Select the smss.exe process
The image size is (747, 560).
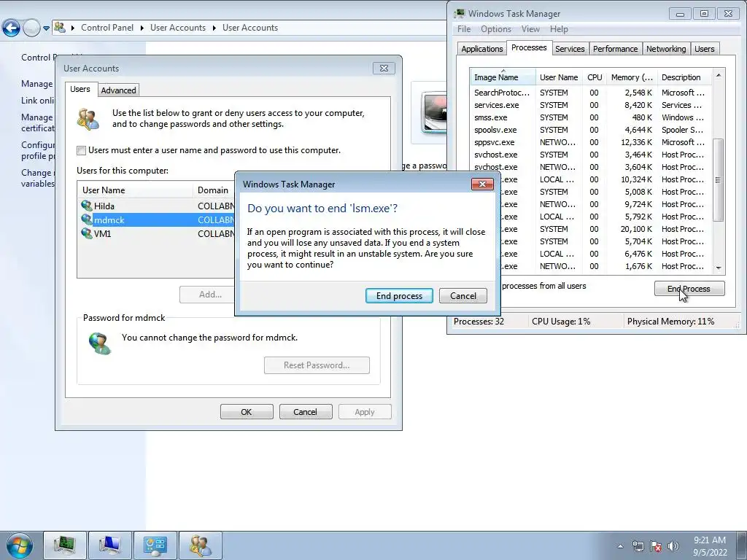point(591,117)
